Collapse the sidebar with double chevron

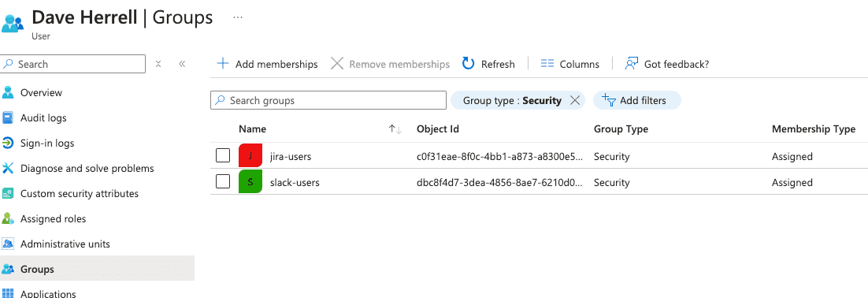pos(182,65)
